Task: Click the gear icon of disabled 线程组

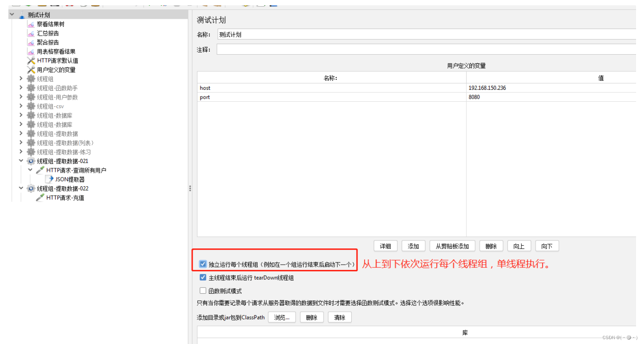Action: click(x=31, y=79)
